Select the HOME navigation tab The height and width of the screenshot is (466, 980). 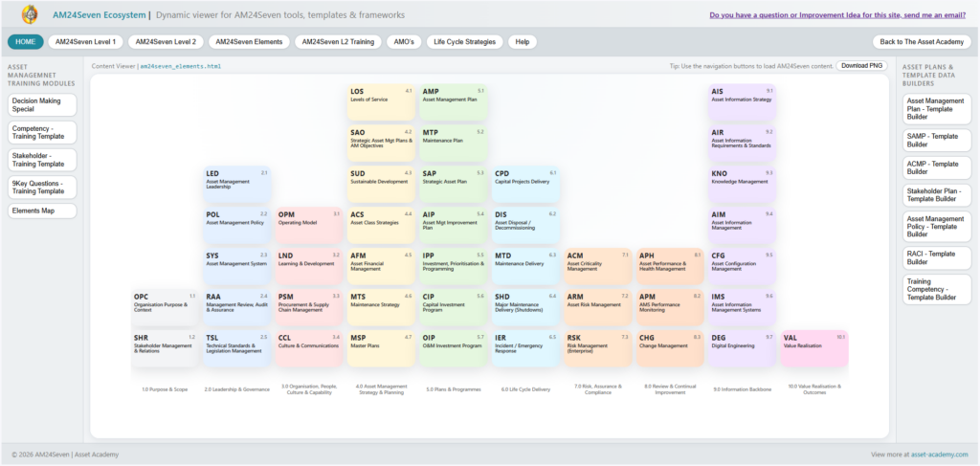click(26, 42)
